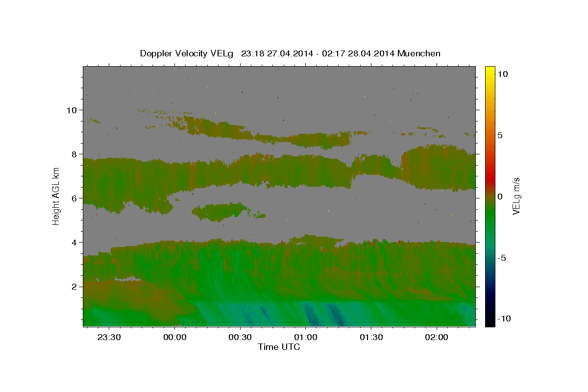This screenshot has width=588, height=392.
Task: Pick the red segment of the colorbar
Action: (x=490, y=177)
